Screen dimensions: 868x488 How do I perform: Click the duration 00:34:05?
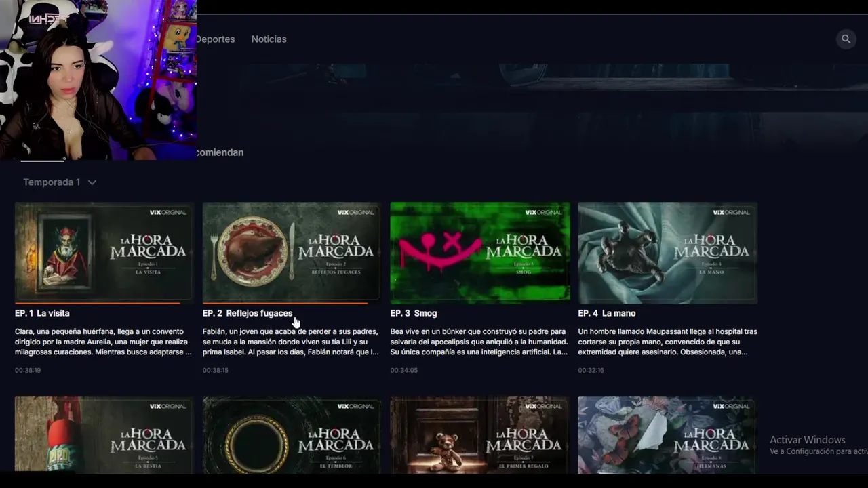pyautogui.click(x=404, y=371)
